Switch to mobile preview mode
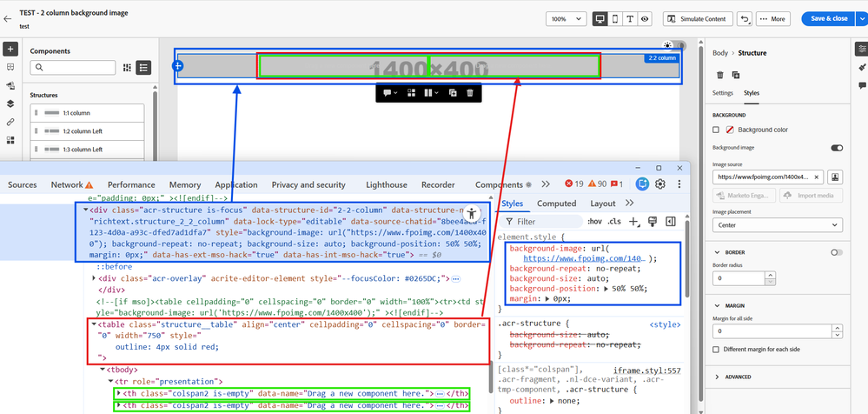This screenshot has height=414, width=868. click(x=615, y=19)
